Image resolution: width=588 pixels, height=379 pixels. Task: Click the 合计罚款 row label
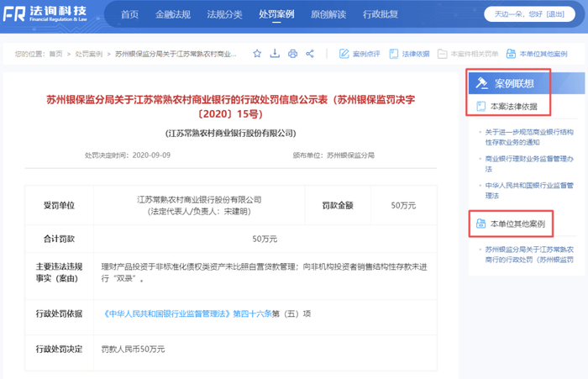click(60, 239)
